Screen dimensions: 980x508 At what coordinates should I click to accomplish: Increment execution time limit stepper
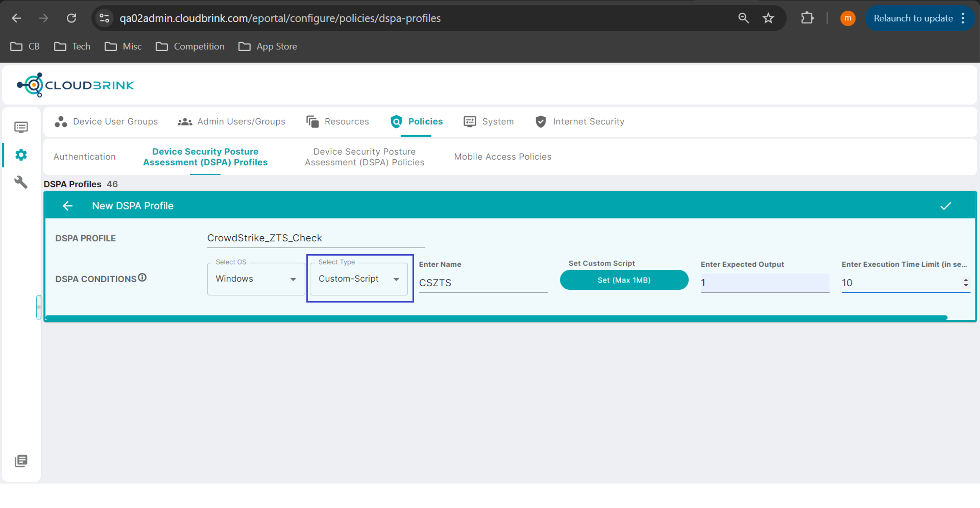coord(966,280)
